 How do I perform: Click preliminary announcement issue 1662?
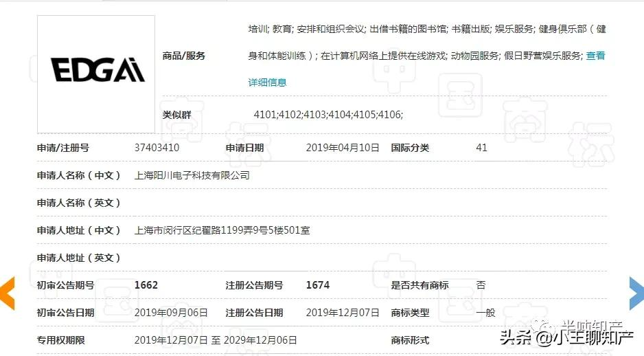pyautogui.click(x=146, y=285)
